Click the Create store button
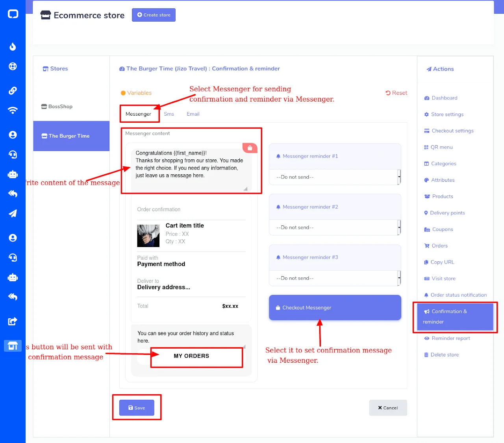The image size is (504, 443). coord(154,15)
